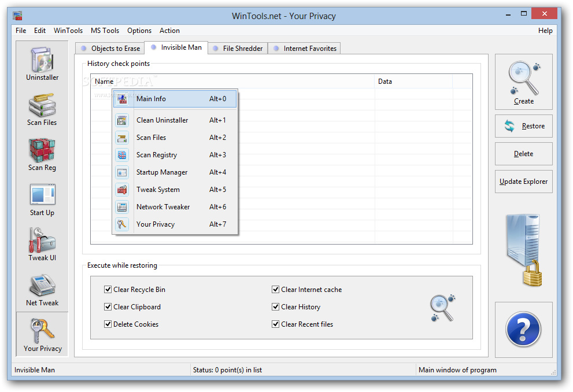Minimize the WinTools.net window
Screen dimensions: 573x392
tap(508, 14)
